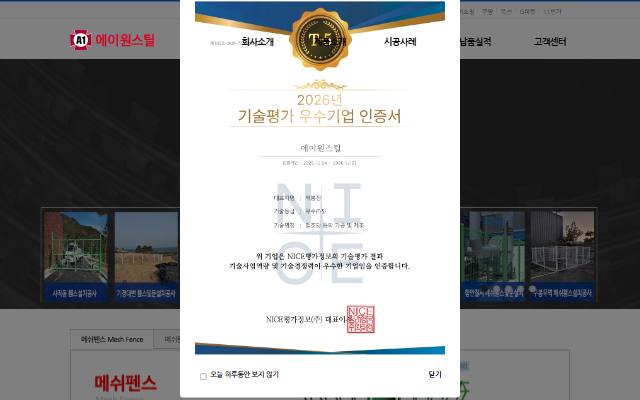
Task: Click the T-5 gold medal badge
Action: point(320,40)
